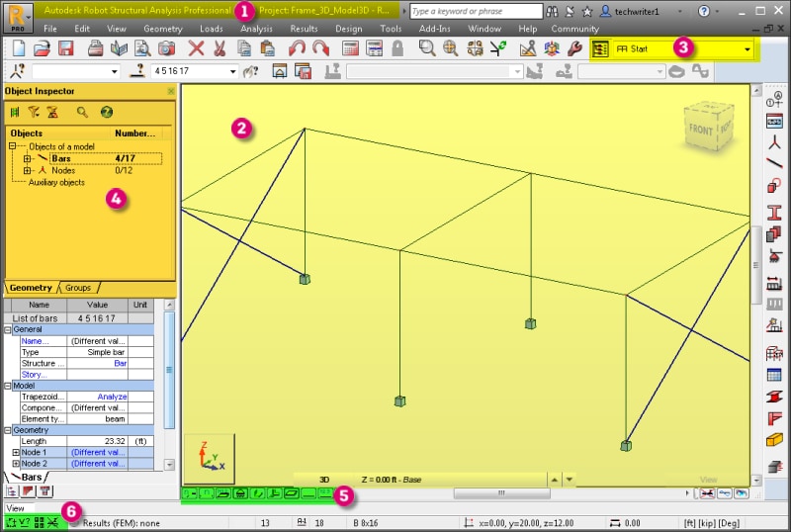
Task: Click the Save floppy disk icon
Action: point(66,48)
